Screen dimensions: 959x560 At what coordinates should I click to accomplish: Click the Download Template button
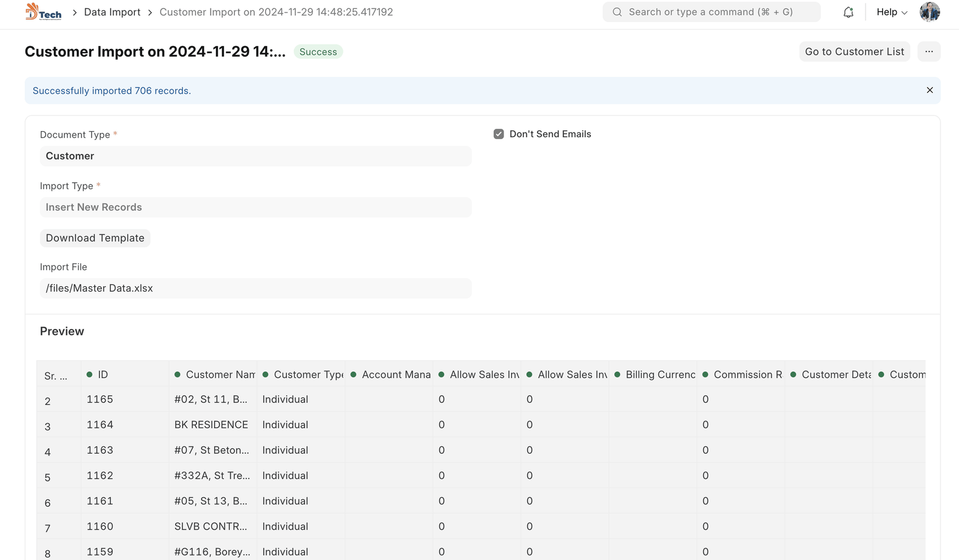pyautogui.click(x=95, y=238)
